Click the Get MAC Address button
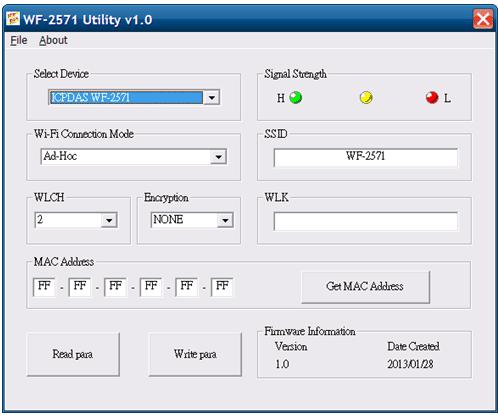Image resolution: width=498 pixels, height=415 pixels. click(x=365, y=287)
